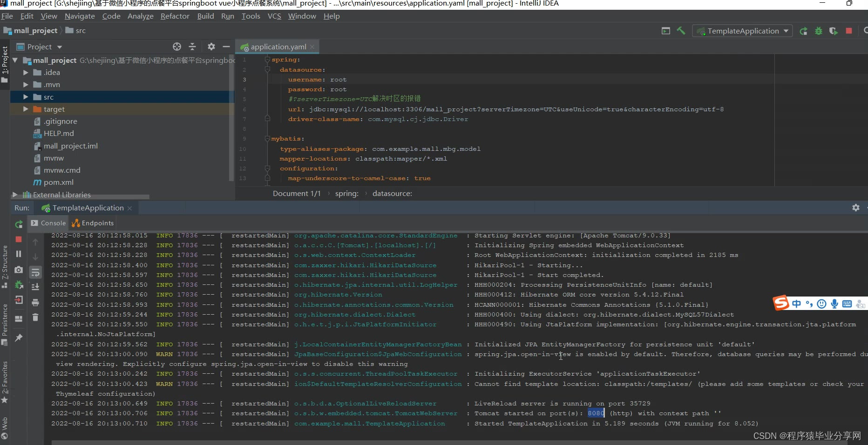Open the Navigate menu
868x445 pixels.
(80, 16)
